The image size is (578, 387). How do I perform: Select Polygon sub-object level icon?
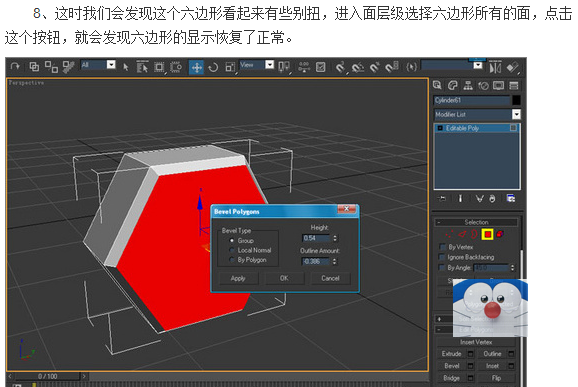pos(487,234)
